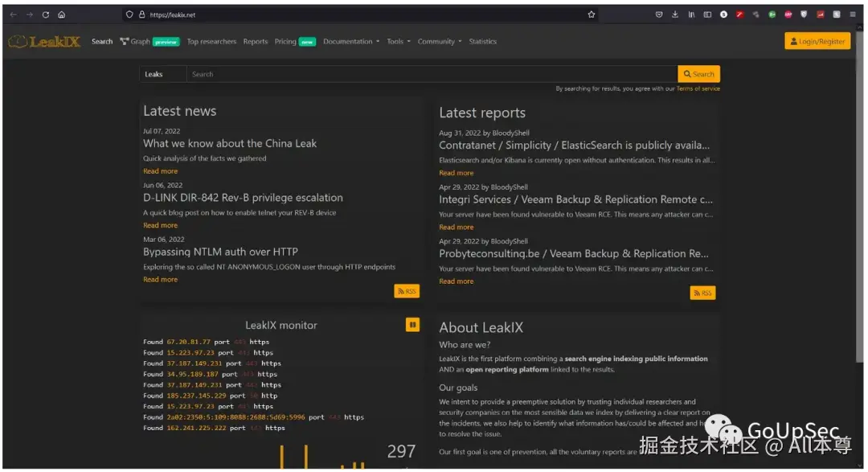Read more about NTLM bypass
The image size is (868, 472).
pos(161,280)
